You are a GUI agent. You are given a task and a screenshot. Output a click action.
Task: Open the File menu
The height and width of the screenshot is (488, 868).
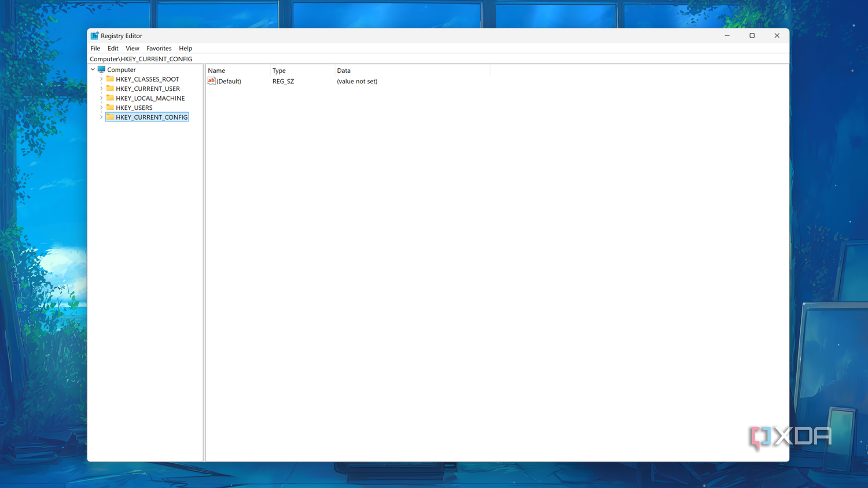(95, 49)
